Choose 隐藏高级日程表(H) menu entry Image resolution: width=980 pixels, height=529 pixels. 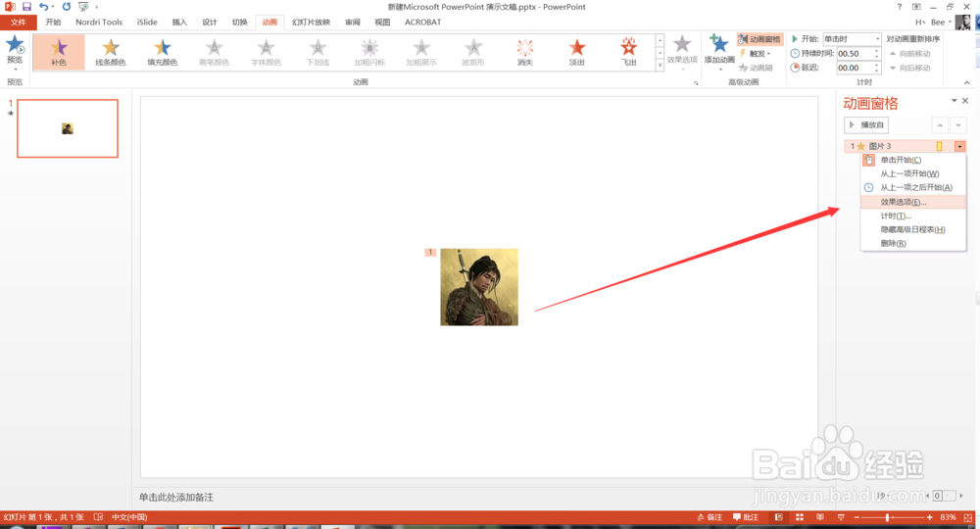tap(913, 229)
